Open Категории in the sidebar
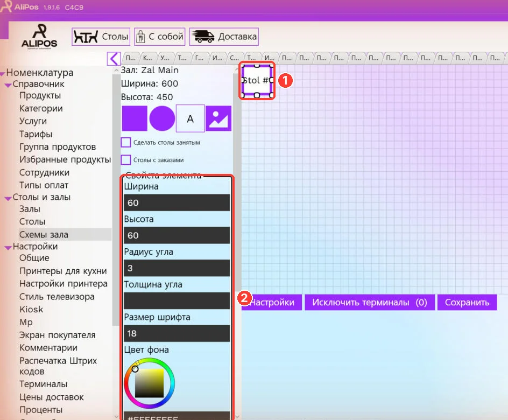The image size is (508, 420). tap(41, 108)
